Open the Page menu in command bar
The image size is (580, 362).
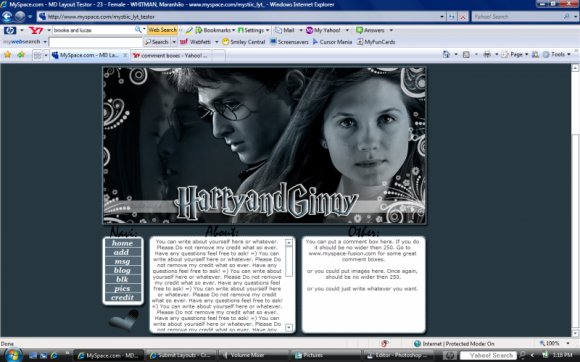(515, 55)
